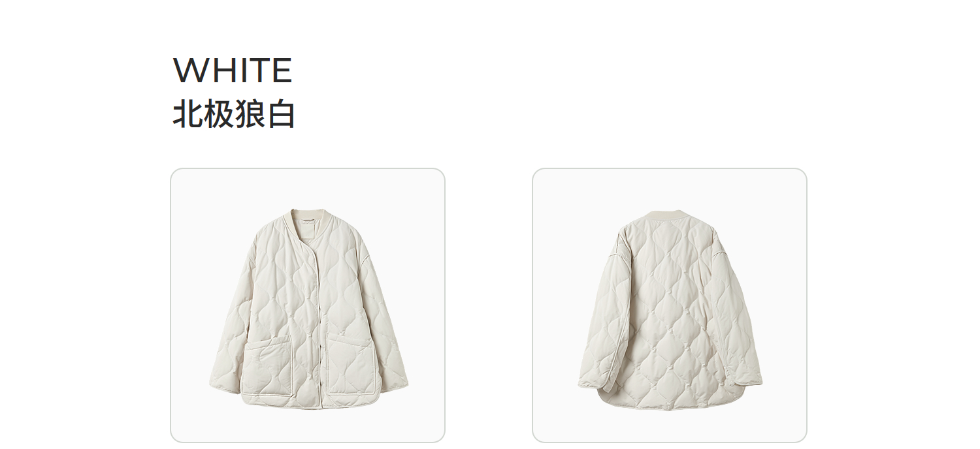Click the WHITE color heading
The width and height of the screenshot is (980, 449).
233,70
